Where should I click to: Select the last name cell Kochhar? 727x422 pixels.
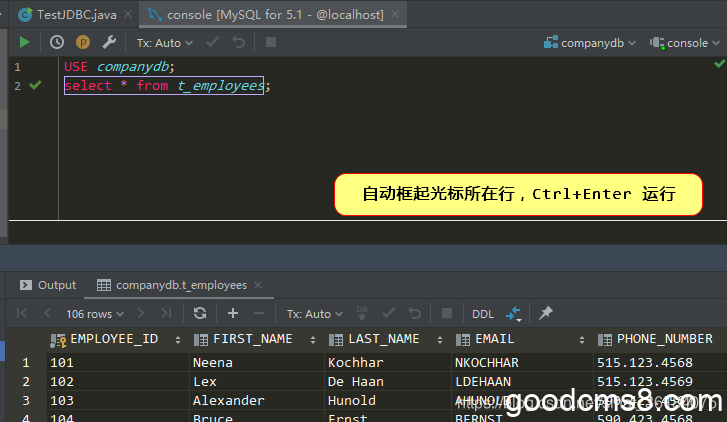(387, 363)
